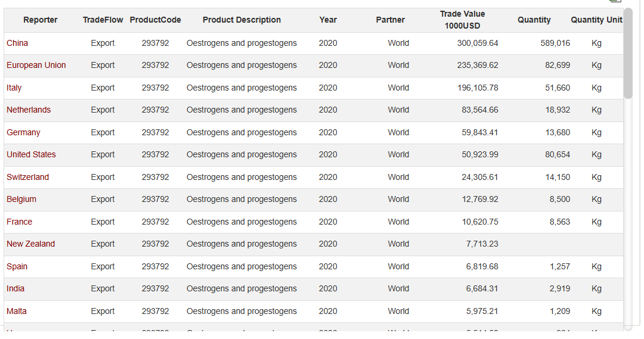This screenshot has width=644, height=339.
Task: Select European Union trade value 235,369.62
Action: pyautogui.click(x=478, y=66)
